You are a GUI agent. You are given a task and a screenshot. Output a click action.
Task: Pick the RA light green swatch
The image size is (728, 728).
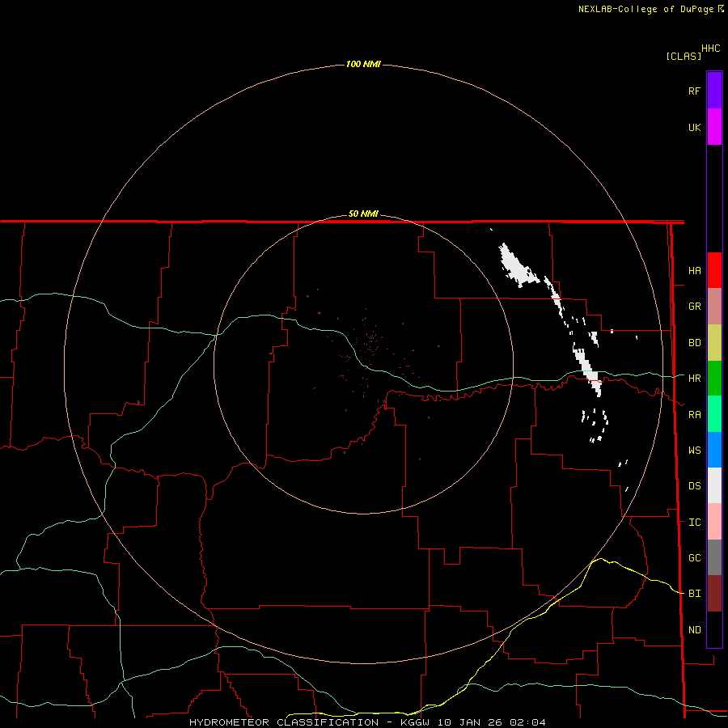(x=714, y=414)
